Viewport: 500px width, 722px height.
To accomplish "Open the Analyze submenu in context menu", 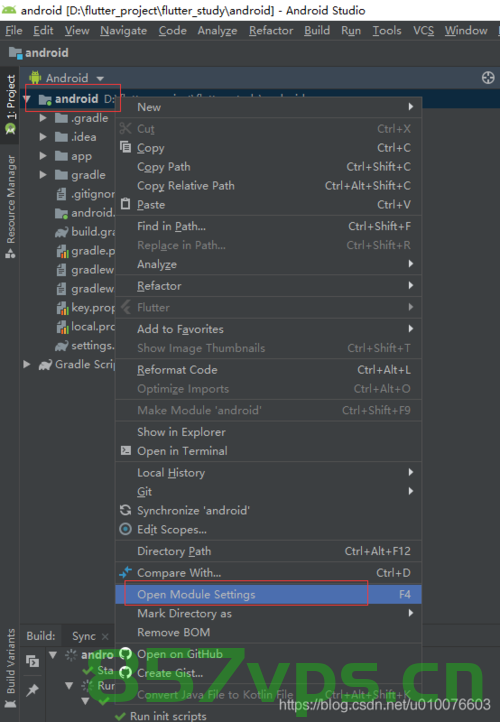I will (268, 264).
